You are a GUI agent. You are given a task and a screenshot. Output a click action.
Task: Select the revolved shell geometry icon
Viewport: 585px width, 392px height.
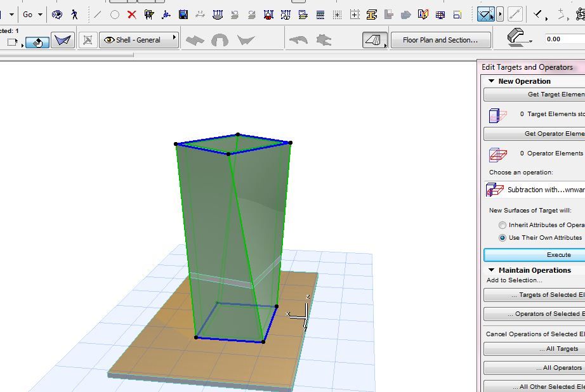coord(220,41)
